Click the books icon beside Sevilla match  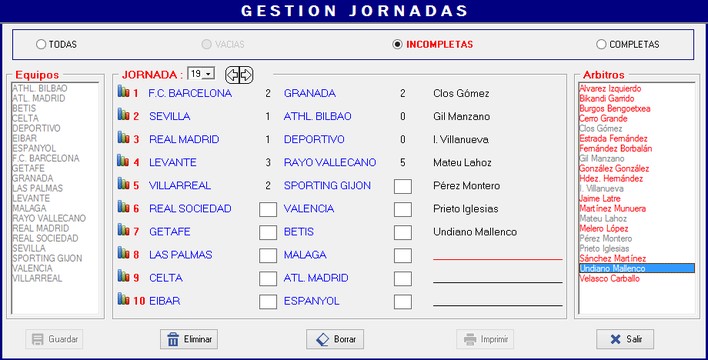coord(123,114)
